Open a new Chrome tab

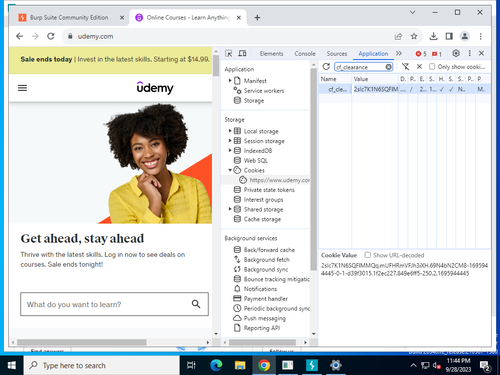[257, 18]
